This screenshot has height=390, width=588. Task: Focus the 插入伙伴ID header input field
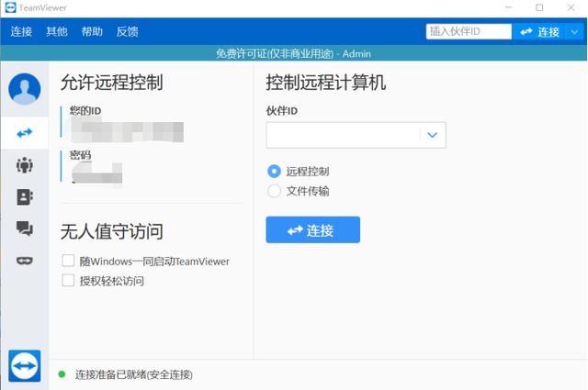click(x=469, y=31)
